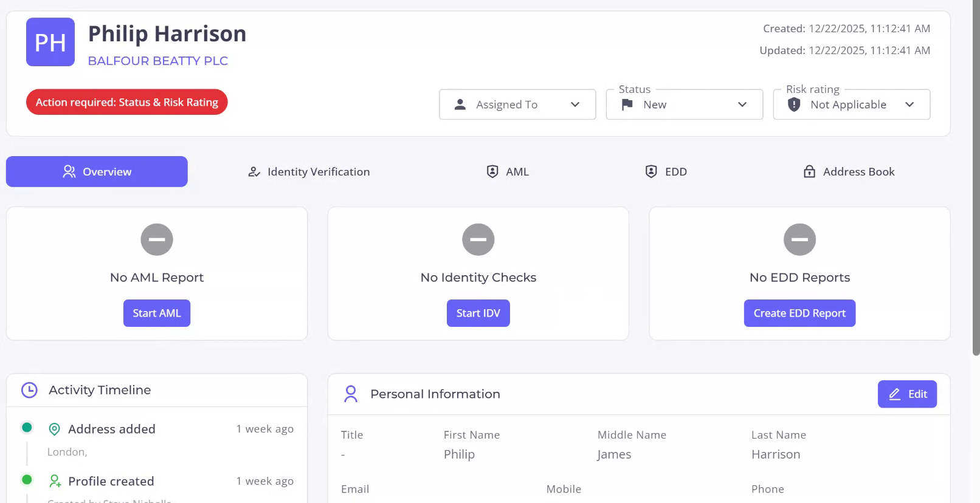Screen dimensions: 980x503
Task: Click the grey icon above No EDD Reports
Action: click(799, 239)
